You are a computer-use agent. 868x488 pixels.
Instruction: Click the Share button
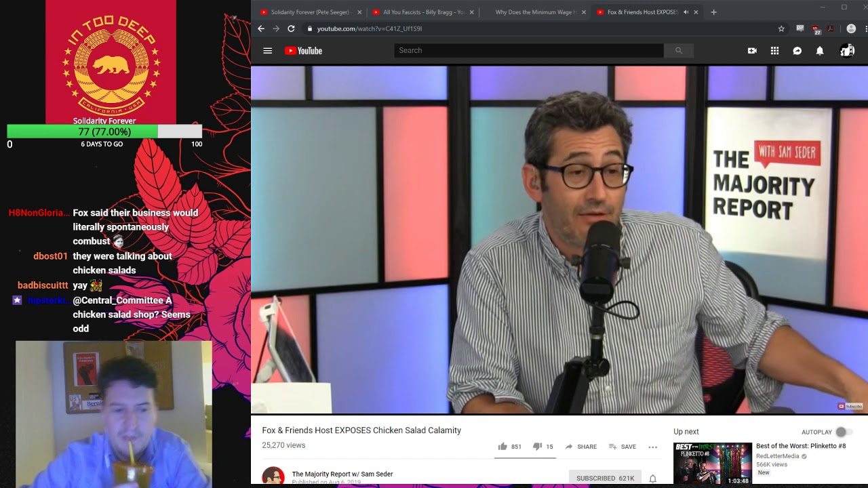(x=581, y=447)
